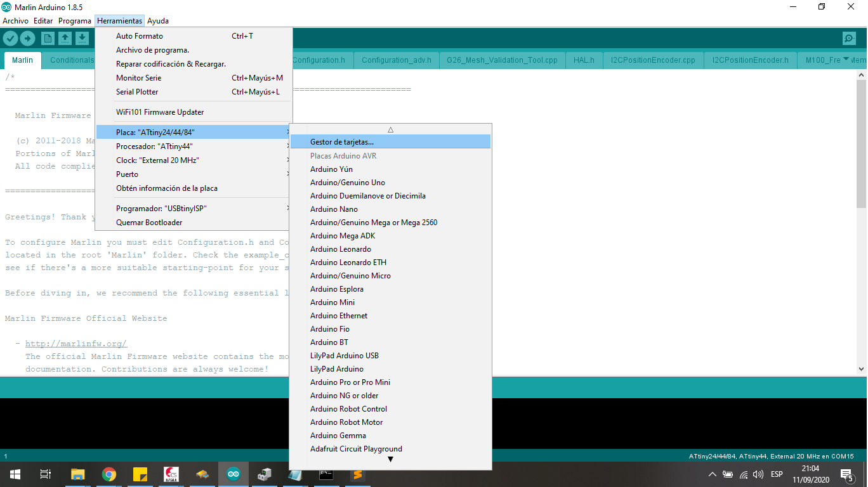Click the Upload arrow toolbar button
868x487 pixels.
pos(27,39)
